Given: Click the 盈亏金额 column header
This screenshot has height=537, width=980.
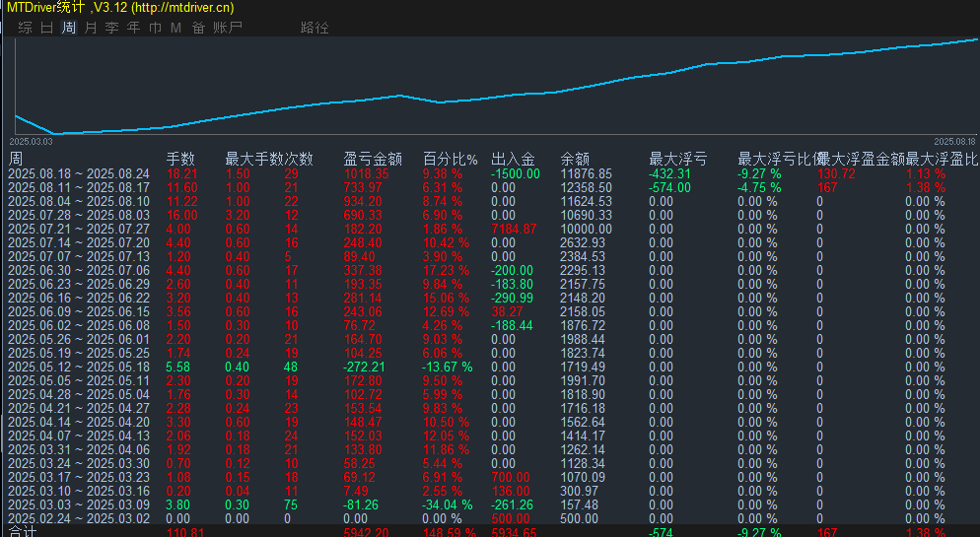Looking at the screenshot, I should point(373,159).
